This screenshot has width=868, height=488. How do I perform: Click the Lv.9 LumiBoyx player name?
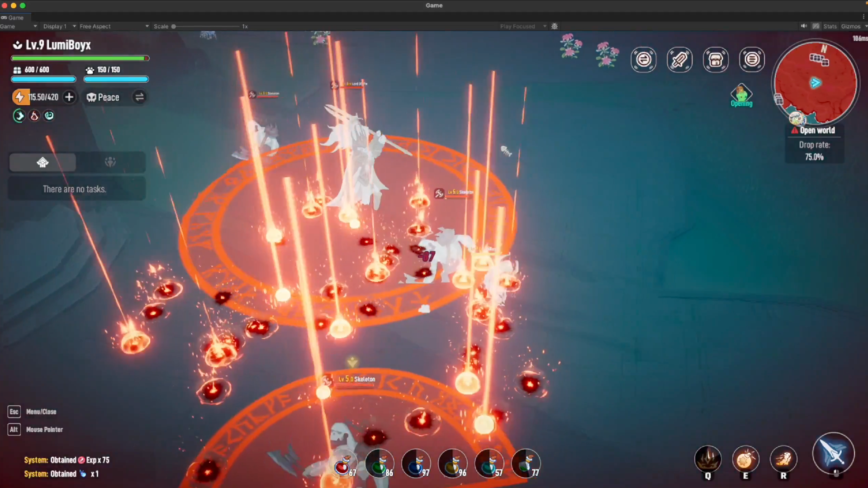coord(58,45)
